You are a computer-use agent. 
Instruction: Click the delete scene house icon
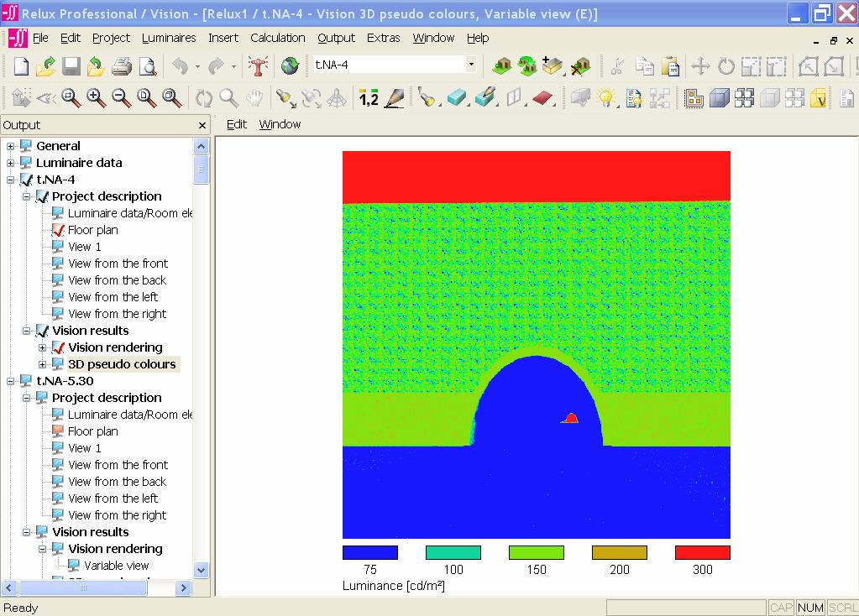[579, 65]
